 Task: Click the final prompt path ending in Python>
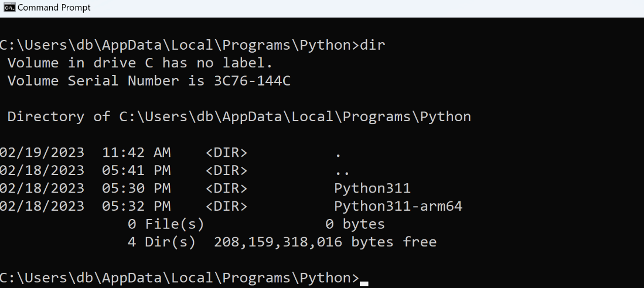tap(179, 278)
